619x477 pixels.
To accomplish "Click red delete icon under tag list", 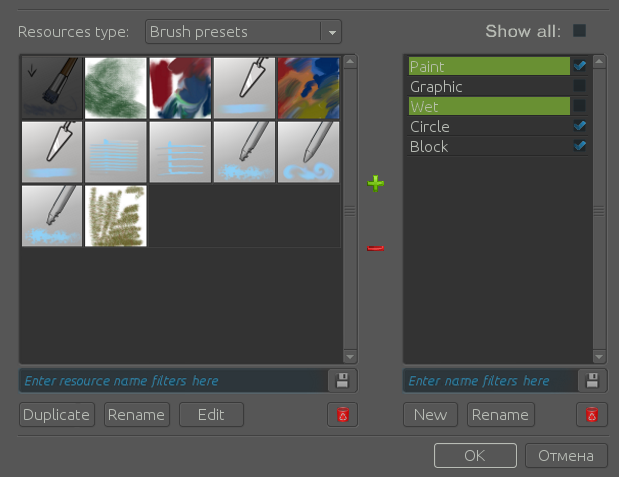I will [x=592, y=415].
